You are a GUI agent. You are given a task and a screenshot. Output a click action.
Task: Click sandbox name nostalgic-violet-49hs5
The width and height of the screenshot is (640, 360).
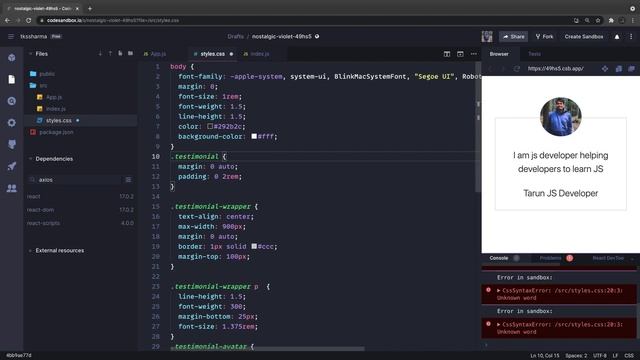[282, 36]
